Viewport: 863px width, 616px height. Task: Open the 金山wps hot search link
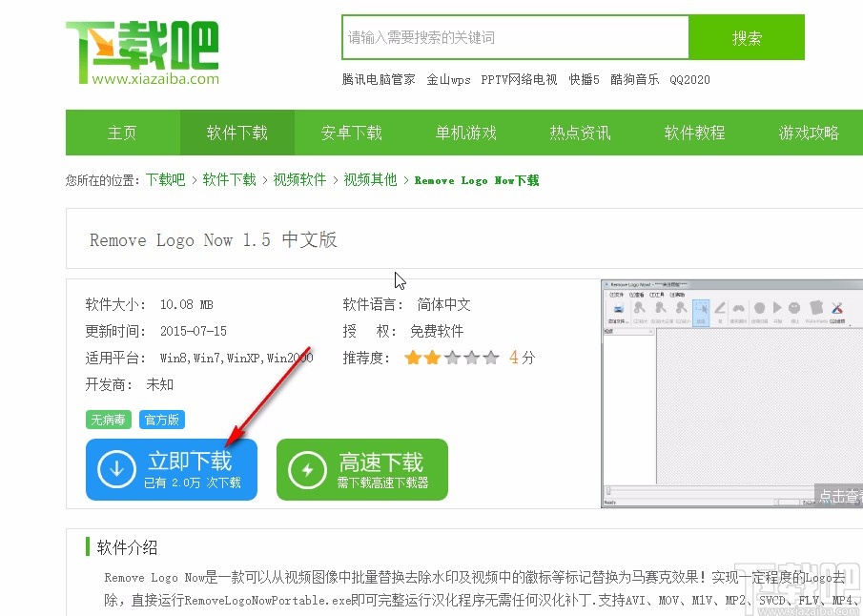pyautogui.click(x=448, y=80)
